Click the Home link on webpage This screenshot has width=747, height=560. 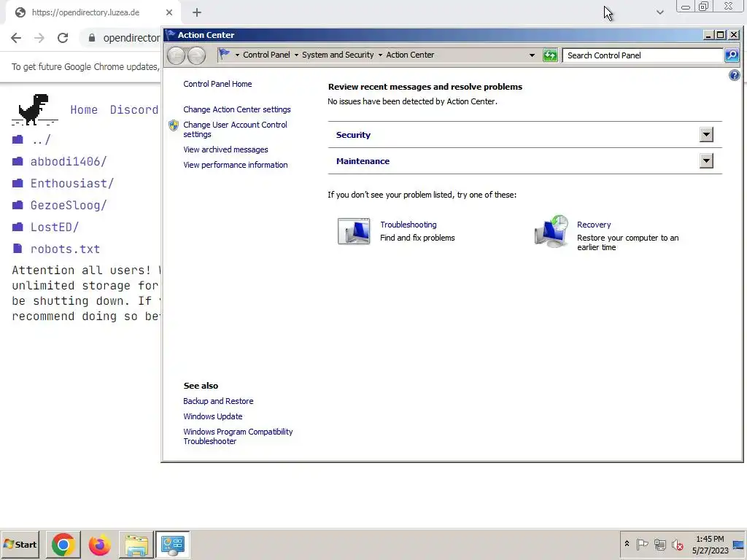point(84,110)
